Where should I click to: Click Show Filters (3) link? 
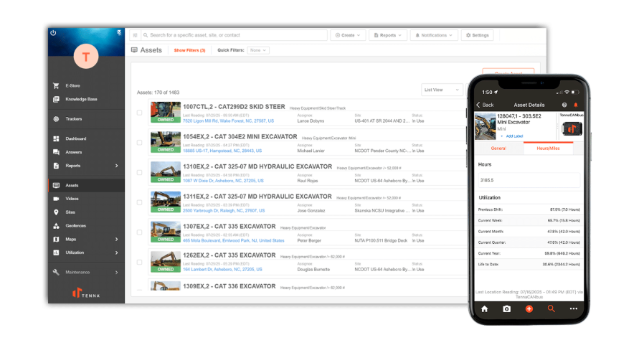[190, 50]
